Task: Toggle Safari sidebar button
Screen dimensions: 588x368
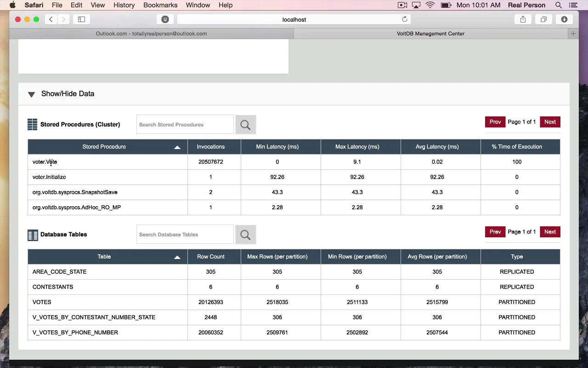Action: (81, 19)
